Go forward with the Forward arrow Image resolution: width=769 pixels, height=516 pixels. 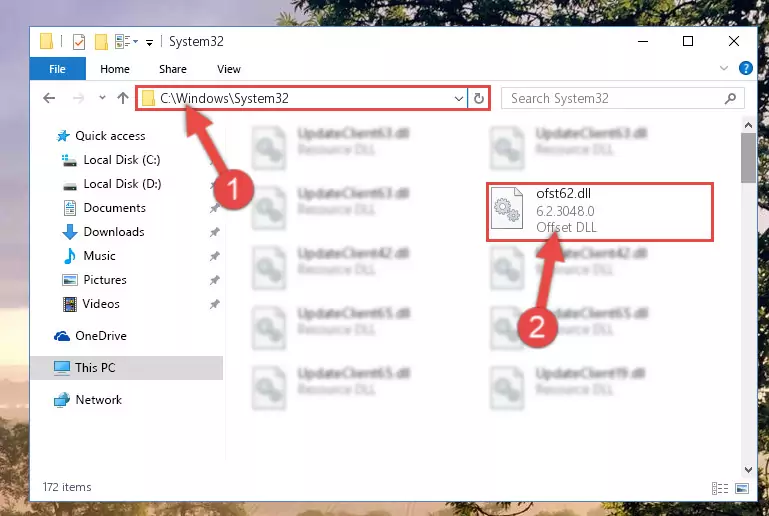point(78,98)
